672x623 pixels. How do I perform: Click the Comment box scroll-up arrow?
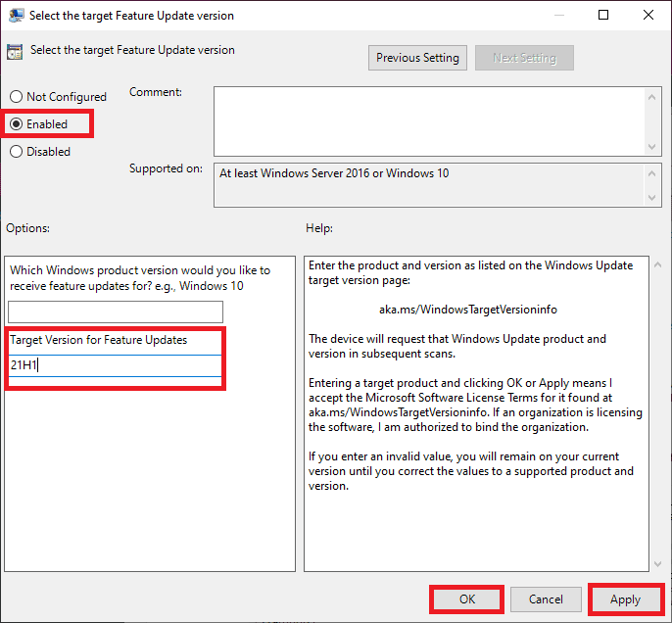coord(651,97)
